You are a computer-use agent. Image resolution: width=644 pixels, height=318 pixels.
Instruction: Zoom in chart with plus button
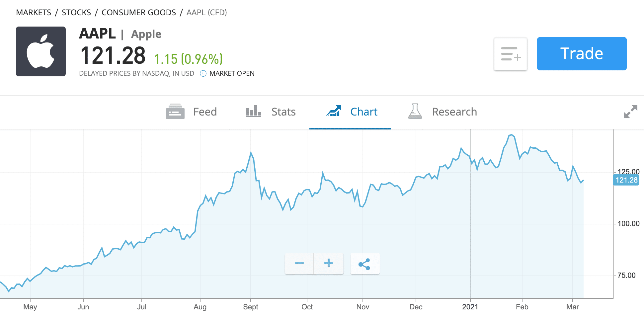(x=329, y=263)
